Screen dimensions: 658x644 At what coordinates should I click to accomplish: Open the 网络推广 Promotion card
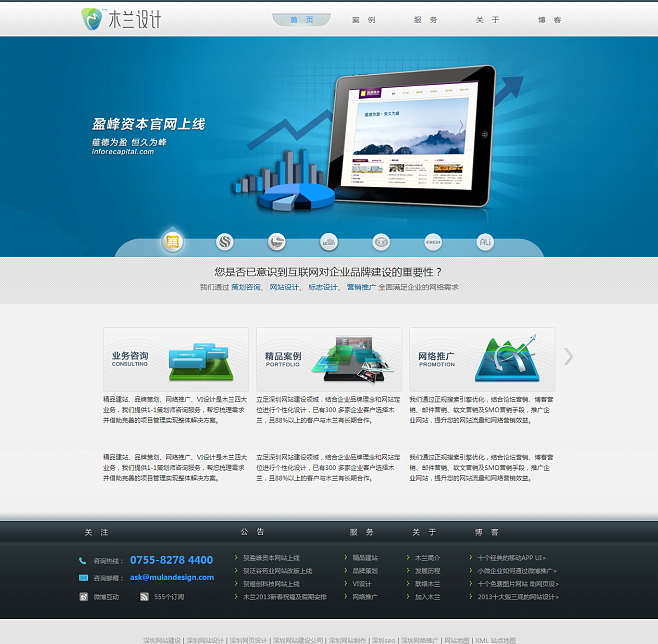[x=482, y=359]
